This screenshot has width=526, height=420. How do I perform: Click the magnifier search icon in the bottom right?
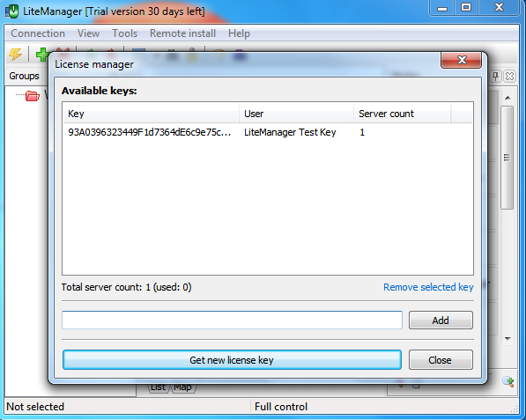pos(507,381)
